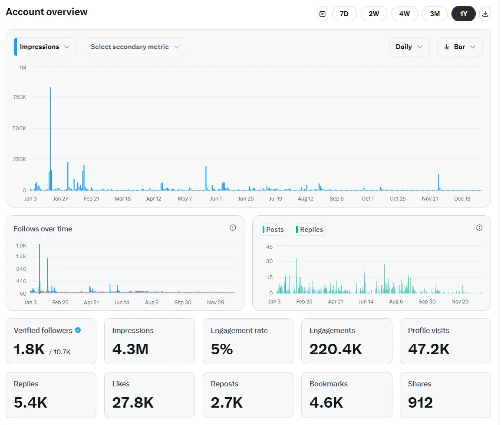504x425 pixels.
Task: Select the 1Y time range
Action: pyautogui.click(x=464, y=14)
